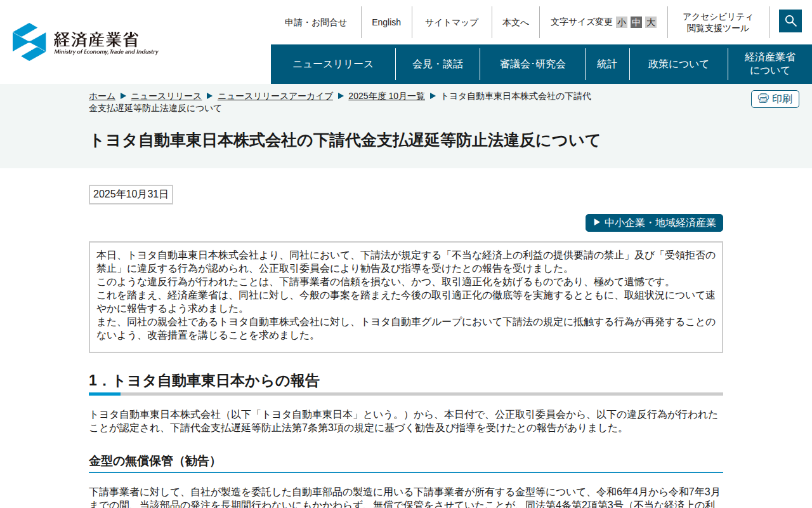Open the site search magnifier icon
This screenshot has width=812, height=508.
coord(790,21)
